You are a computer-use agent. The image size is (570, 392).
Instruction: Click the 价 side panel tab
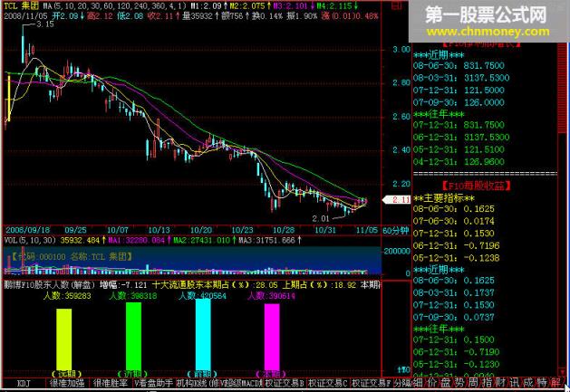point(432,382)
